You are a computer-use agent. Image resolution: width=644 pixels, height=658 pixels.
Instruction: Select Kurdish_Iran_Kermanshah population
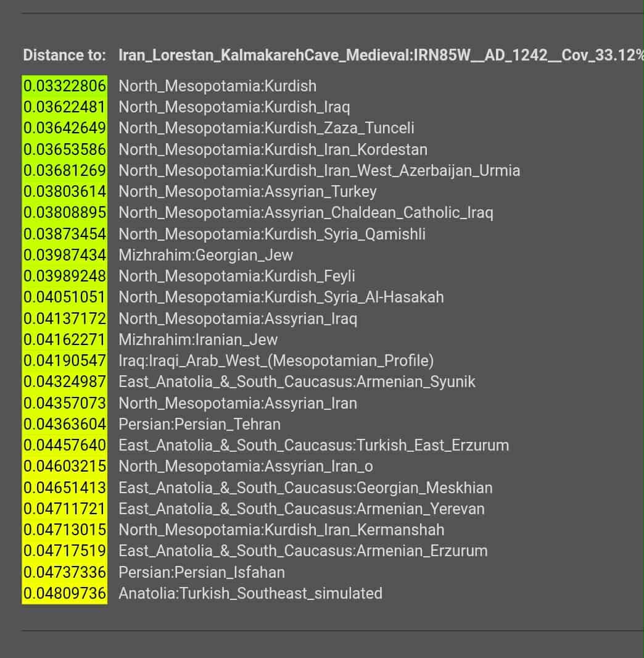(x=282, y=530)
